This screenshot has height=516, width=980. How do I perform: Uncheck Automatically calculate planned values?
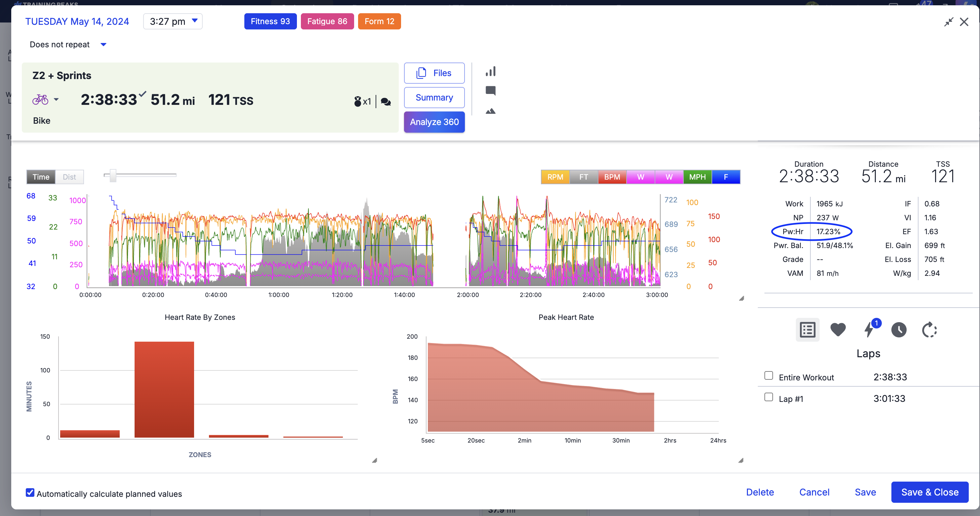(30, 493)
